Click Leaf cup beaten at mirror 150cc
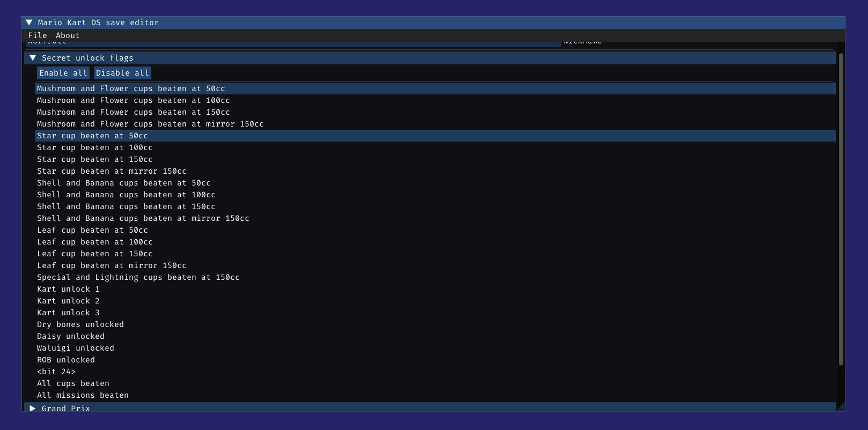Image resolution: width=868 pixels, height=430 pixels. click(x=435, y=265)
